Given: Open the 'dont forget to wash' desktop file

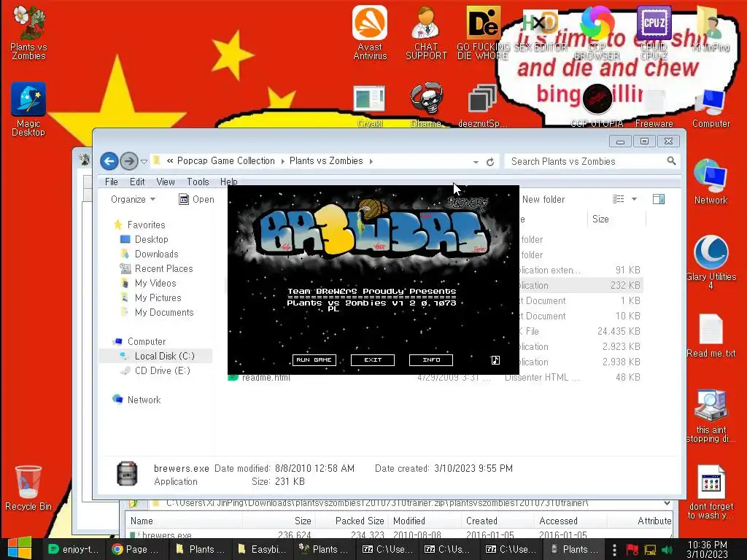Looking at the screenshot, I should (711, 492).
